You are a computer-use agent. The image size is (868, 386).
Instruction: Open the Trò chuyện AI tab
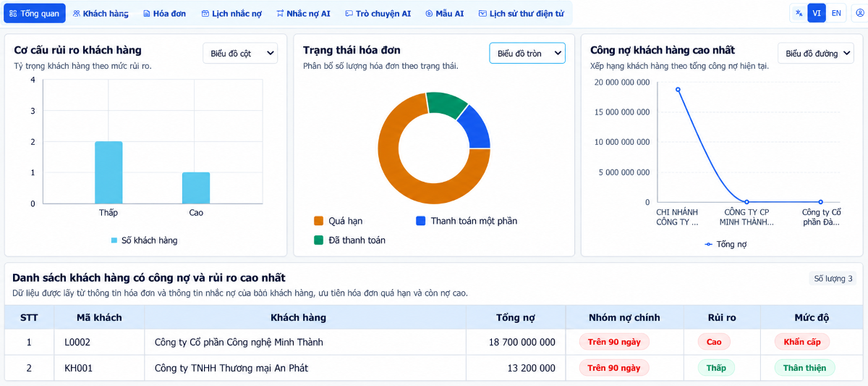(x=378, y=13)
